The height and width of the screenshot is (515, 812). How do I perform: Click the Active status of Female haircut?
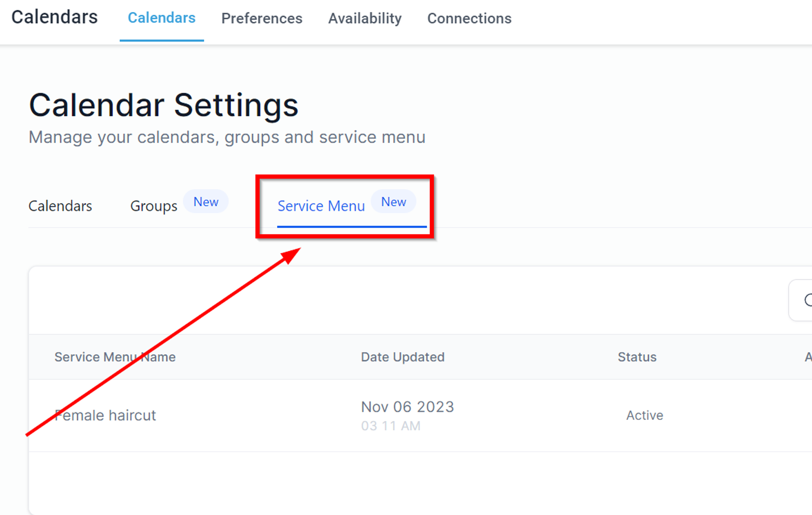click(644, 415)
